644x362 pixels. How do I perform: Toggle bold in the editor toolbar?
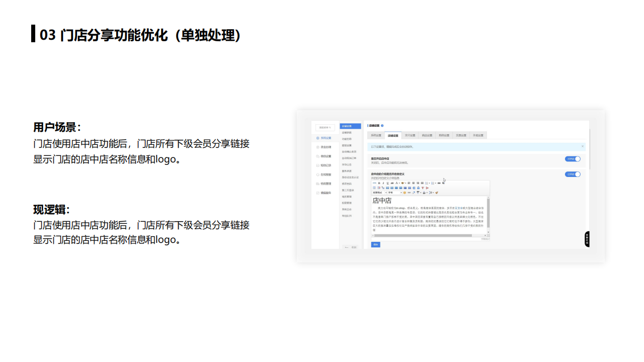click(x=379, y=183)
